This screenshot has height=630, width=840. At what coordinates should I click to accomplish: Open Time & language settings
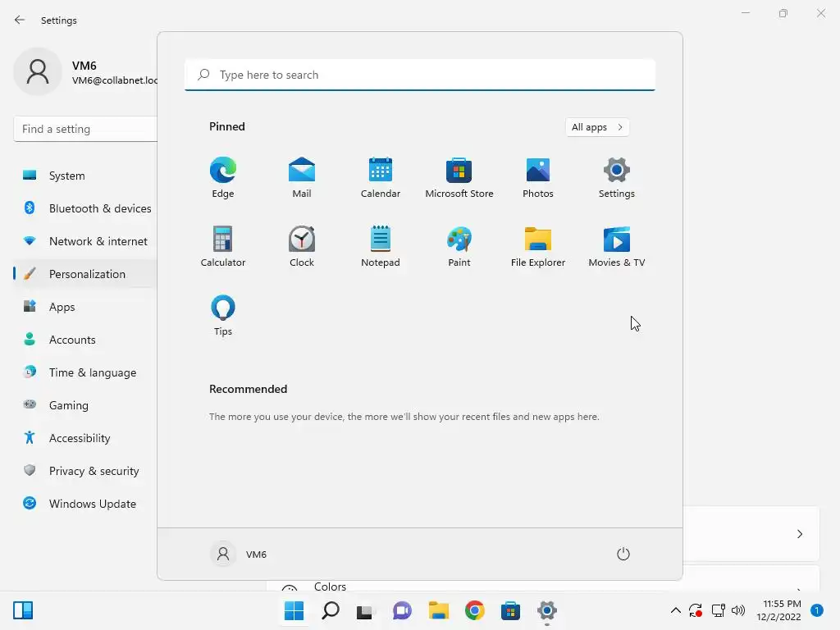(85, 372)
